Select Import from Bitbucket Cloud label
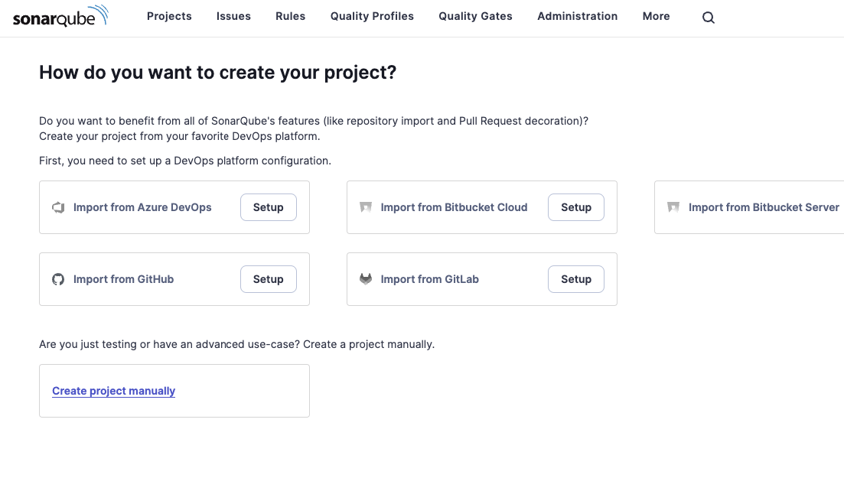Viewport: 844px width, 504px height. [x=454, y=207]
